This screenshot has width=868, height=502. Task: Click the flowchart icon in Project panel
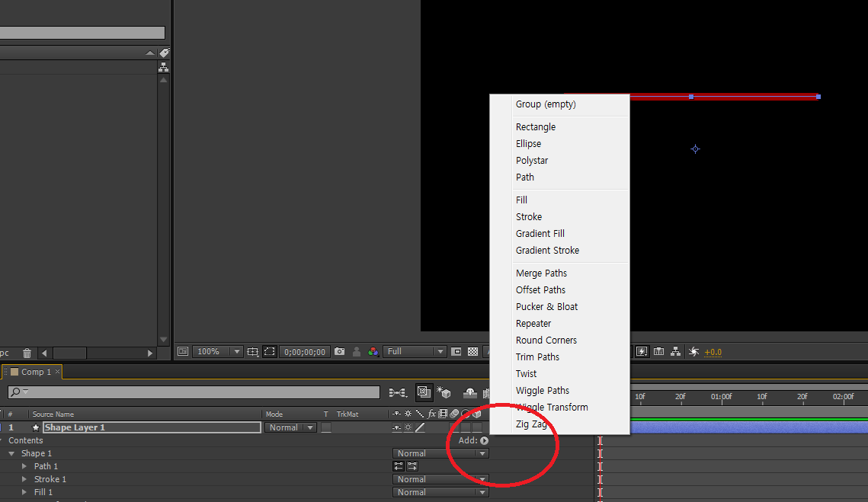click(163, 67)
